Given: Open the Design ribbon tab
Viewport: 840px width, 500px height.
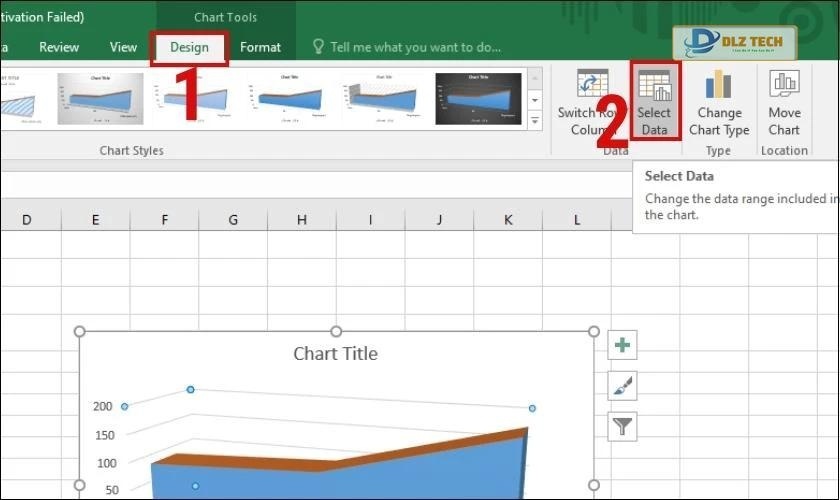Looking at the screenshot, I should 189,47.
